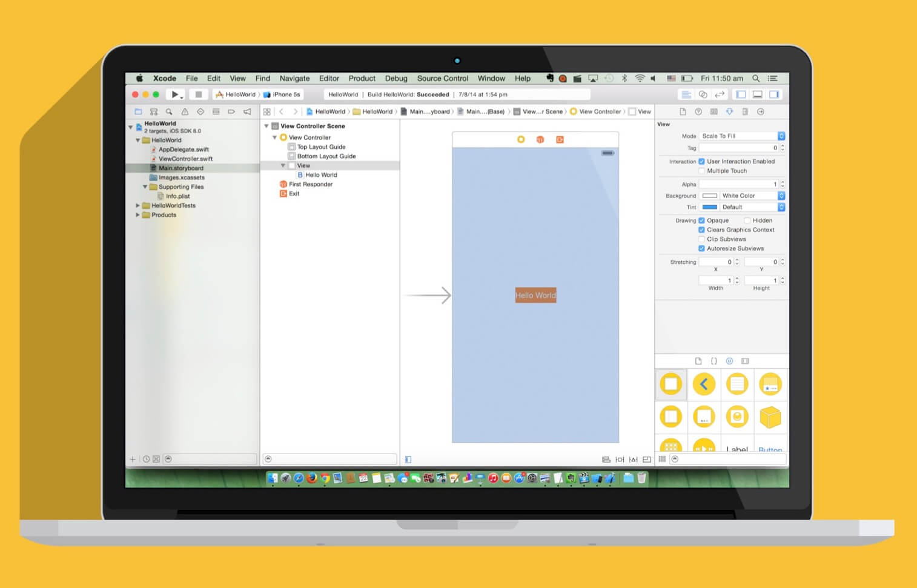Open the Quick Help inspector question mark icon
Image resolution: width=917 pixels, height=588 pixels.
(698, 111)
